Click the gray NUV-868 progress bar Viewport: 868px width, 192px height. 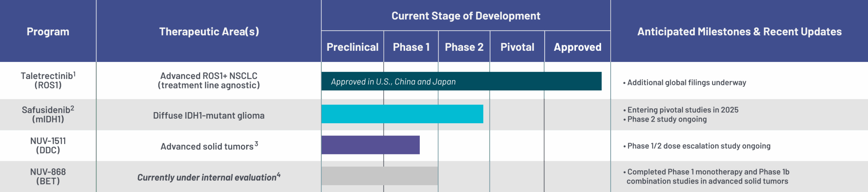(x=380, y=176)
